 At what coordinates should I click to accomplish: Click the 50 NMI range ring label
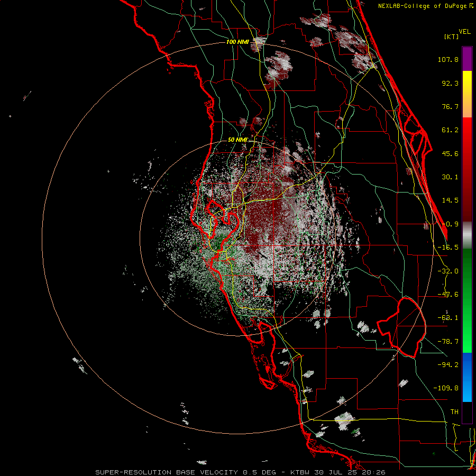tap(237, 140)
